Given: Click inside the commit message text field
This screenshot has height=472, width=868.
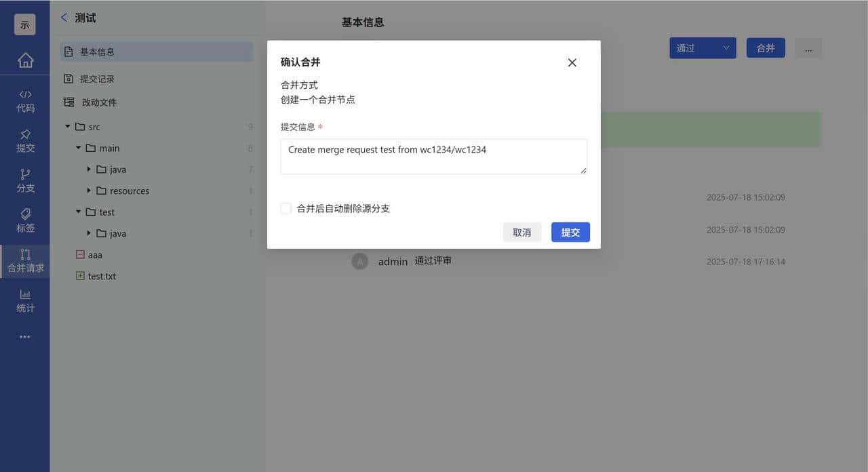Looking at the screenshot, I should (433, 156).
